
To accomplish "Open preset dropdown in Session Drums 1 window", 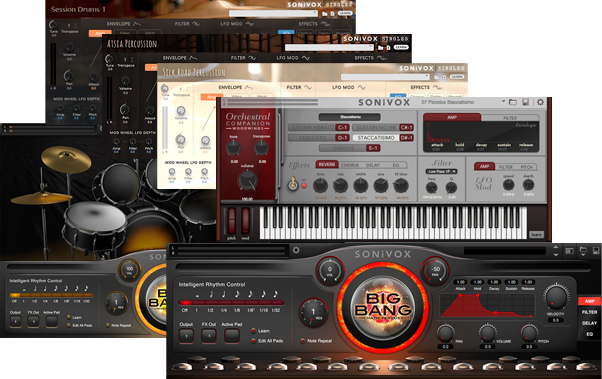I will pos(273,13).
